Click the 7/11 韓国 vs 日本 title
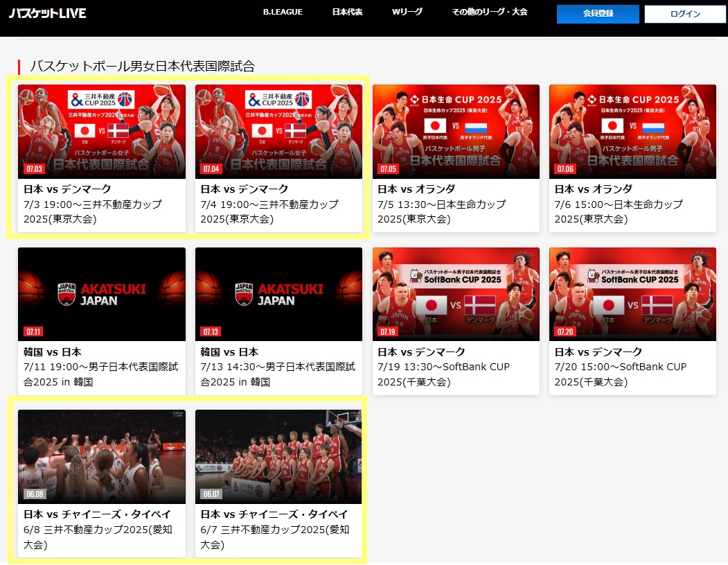This screenshot has height=565, width=728. (53, 352)
